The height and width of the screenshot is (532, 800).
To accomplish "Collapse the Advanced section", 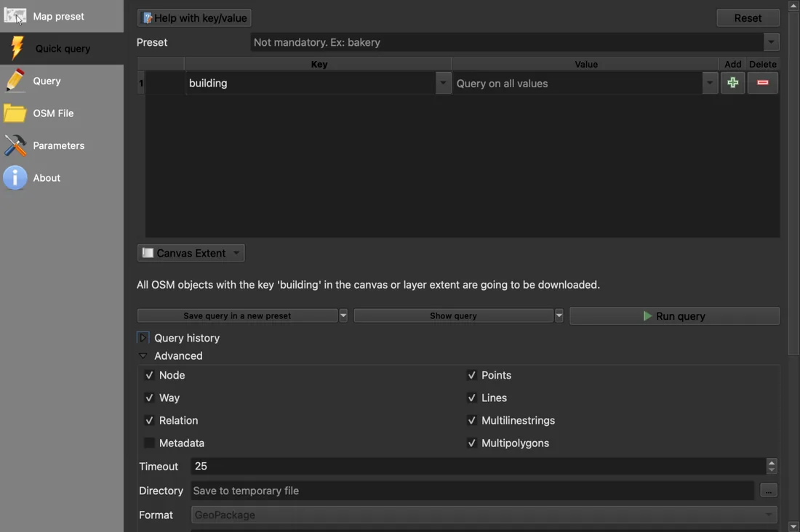I will pos(143,355).
